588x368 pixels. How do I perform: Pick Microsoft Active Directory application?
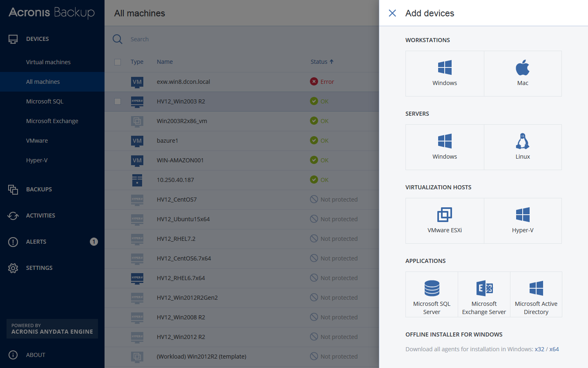pos(536,294)
